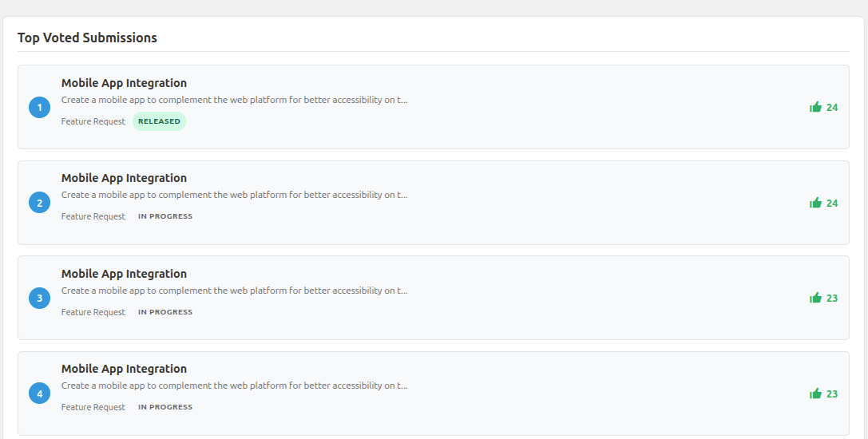Open Mobile App Integration title ranked second
This screenshot has width=868, height=439.
(124, 178)
